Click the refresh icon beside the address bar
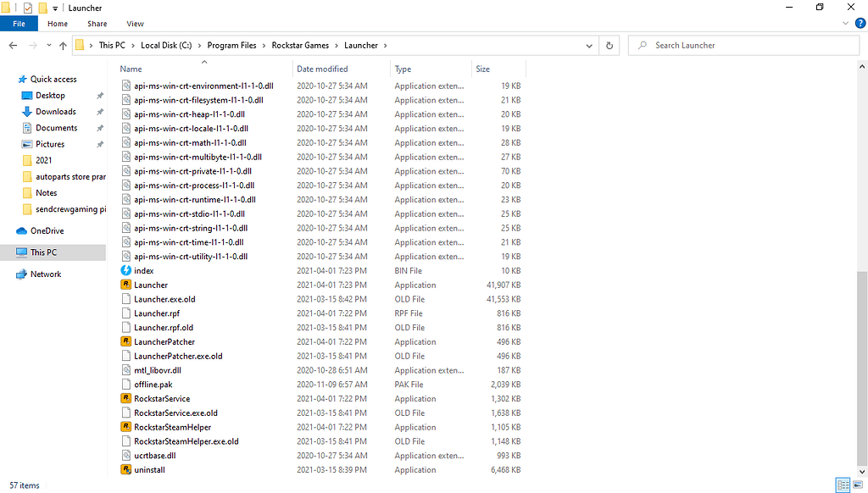Viewport: 868px width, 493px height. (609, 45)
